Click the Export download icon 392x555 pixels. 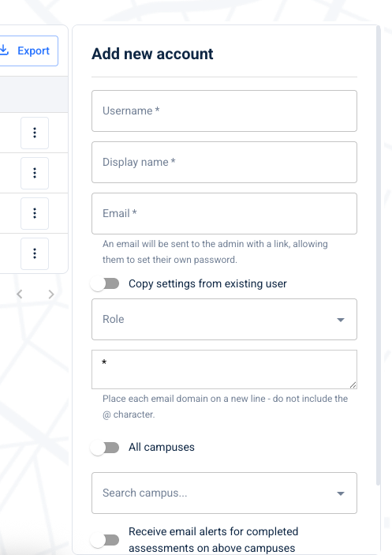(4, 51)
